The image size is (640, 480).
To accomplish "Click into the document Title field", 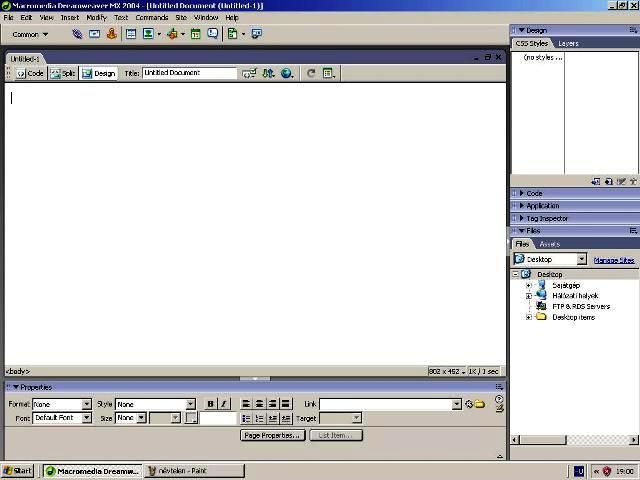I will tap(188, 73).
